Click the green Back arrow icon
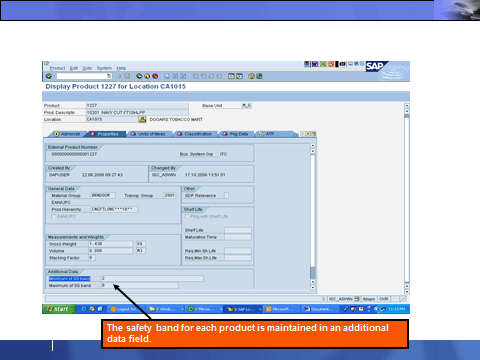Viewport: 480px width, 360px height. click(x=139, y=76)
